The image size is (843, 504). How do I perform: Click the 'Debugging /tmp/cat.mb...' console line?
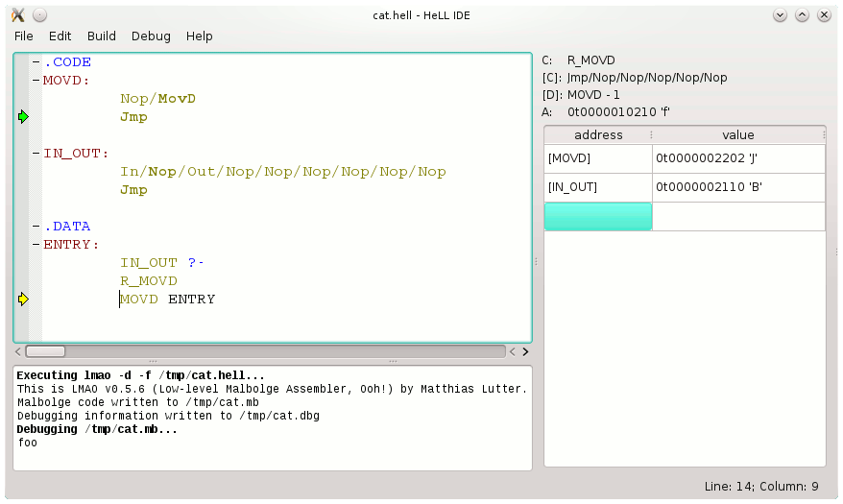click(x=97, y=429)
